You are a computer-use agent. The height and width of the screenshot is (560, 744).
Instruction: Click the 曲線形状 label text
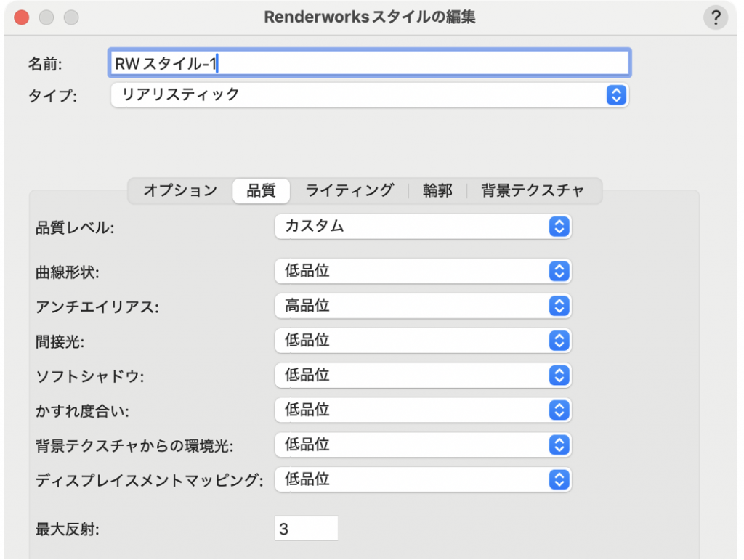click(x=68, y=272)
